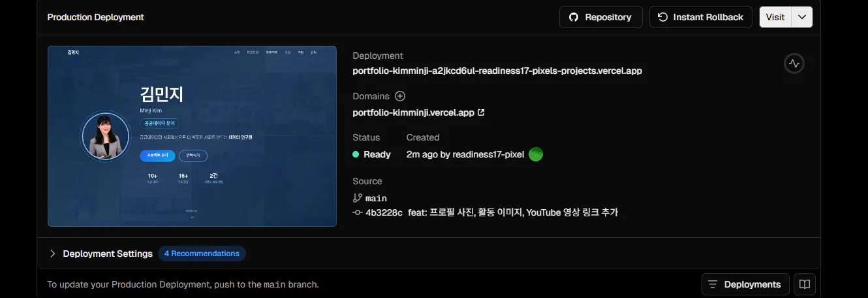Add a domain with the plus icon

(x=400, y=96)
